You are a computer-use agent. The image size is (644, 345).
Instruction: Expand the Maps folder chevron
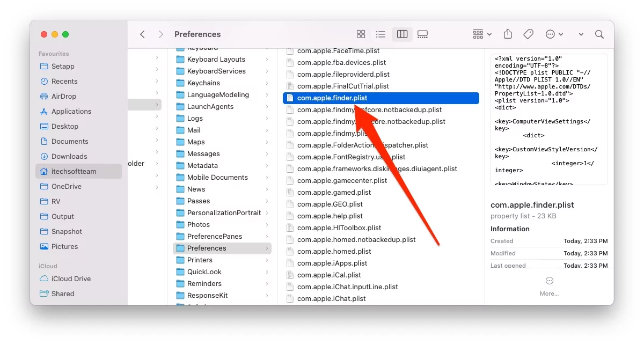267,142
